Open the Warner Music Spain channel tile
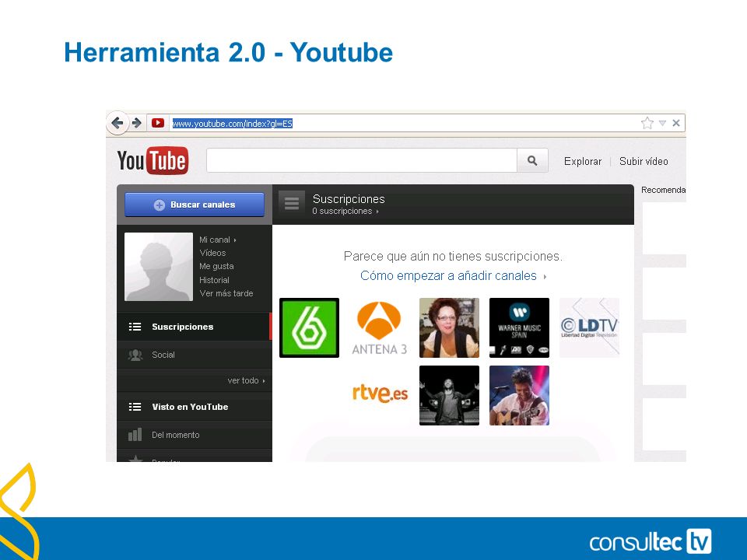747x560 pixels. click(x=519, y=327)
